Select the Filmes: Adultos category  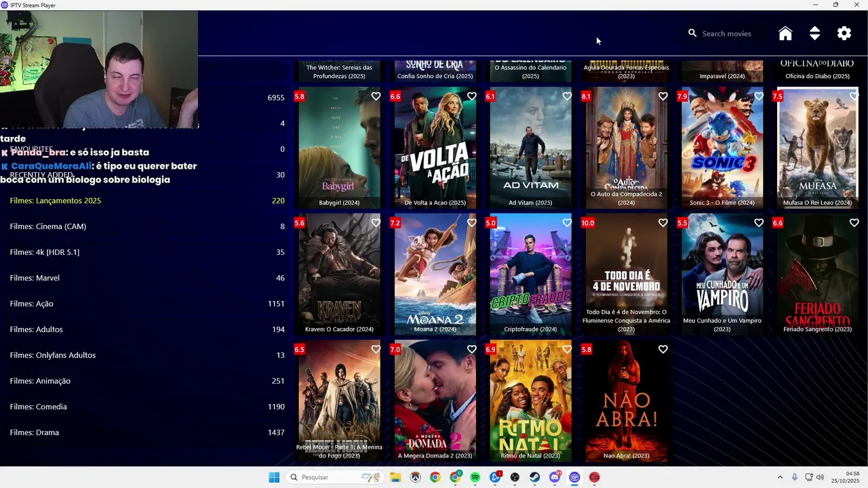(146, 329)
